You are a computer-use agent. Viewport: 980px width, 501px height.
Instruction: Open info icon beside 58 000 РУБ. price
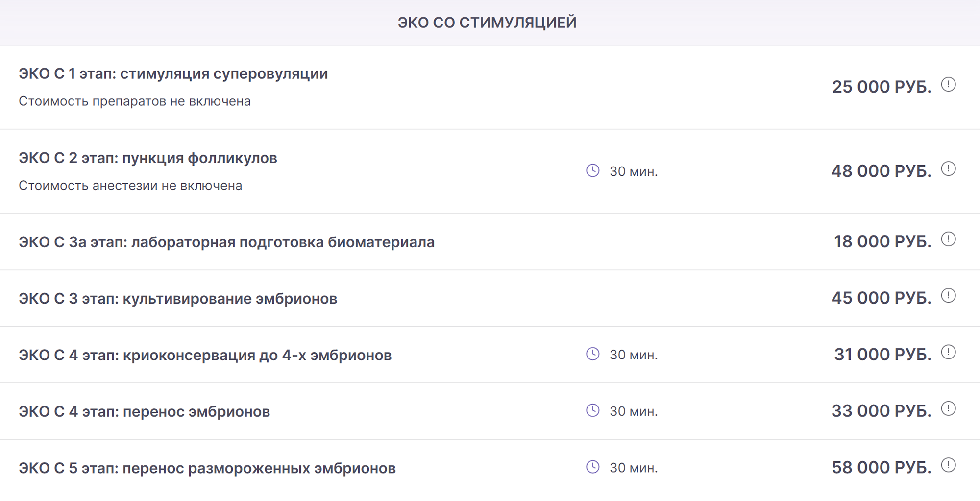(948, 465)
